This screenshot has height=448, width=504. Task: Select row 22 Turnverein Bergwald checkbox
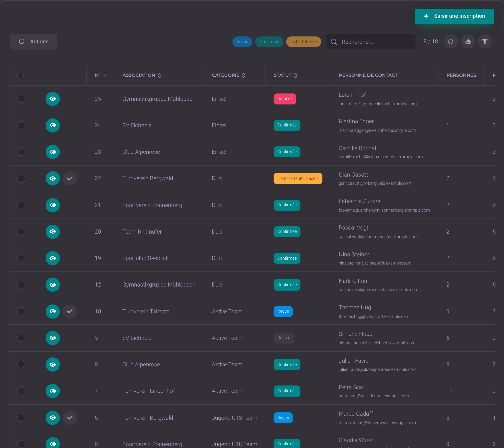tap(21, 178)
